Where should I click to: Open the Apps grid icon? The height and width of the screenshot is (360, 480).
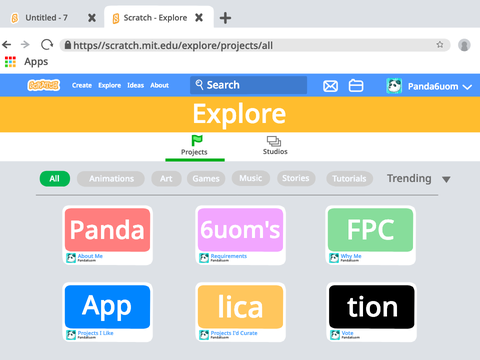10,62
